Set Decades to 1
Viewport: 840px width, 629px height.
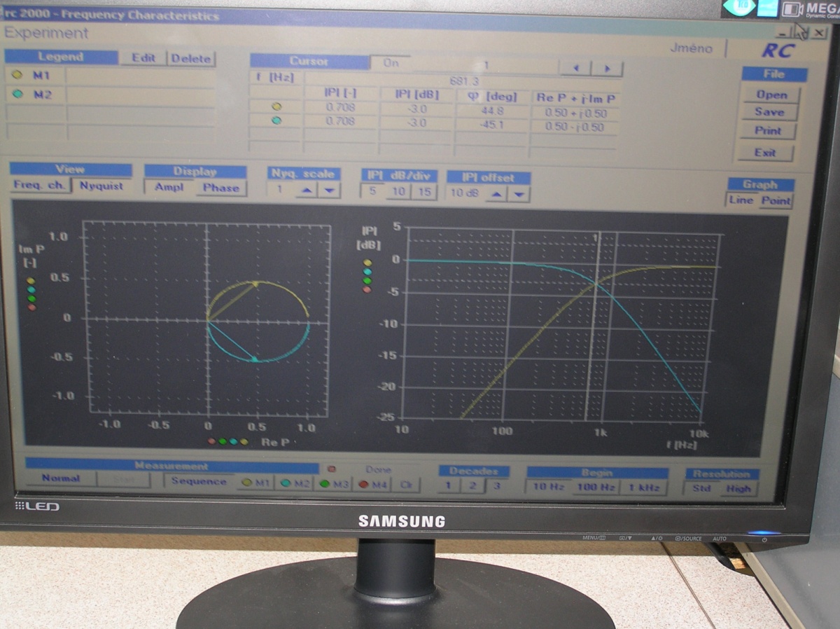coord(449,486)
